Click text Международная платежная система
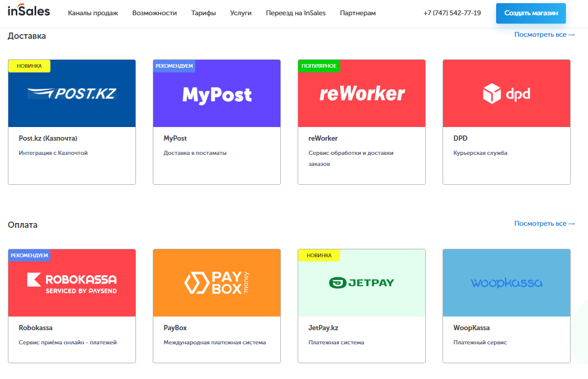The image size is (588, 379). [x=215, y=342]
